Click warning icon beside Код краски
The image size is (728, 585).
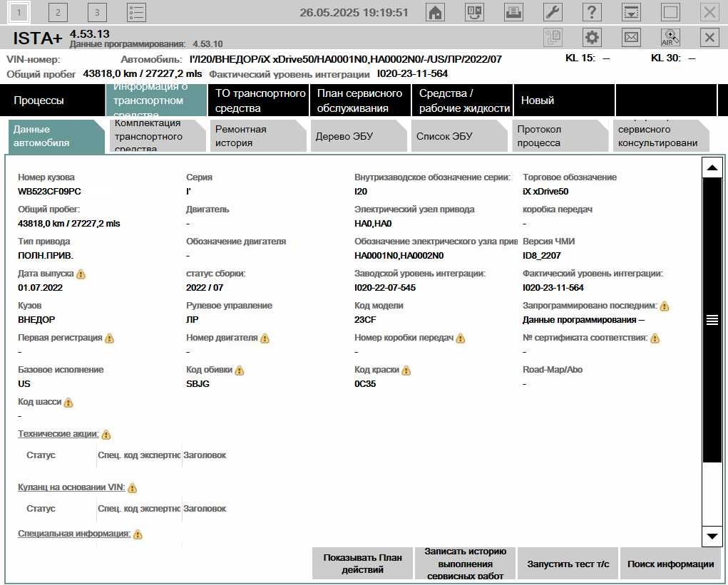click(x=406, y=371)
